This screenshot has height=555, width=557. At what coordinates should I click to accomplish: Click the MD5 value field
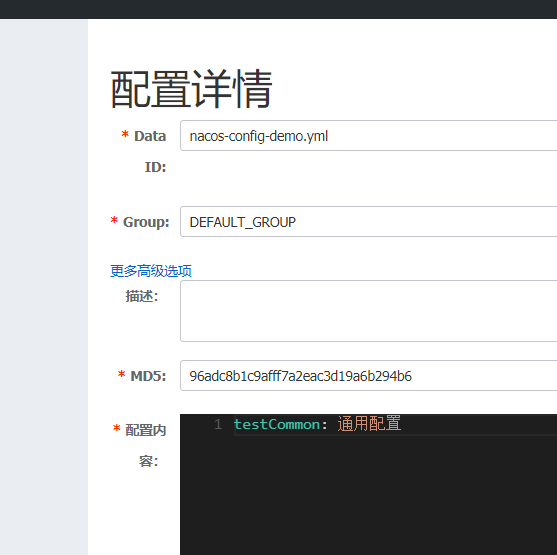click(x=368, y=376)
